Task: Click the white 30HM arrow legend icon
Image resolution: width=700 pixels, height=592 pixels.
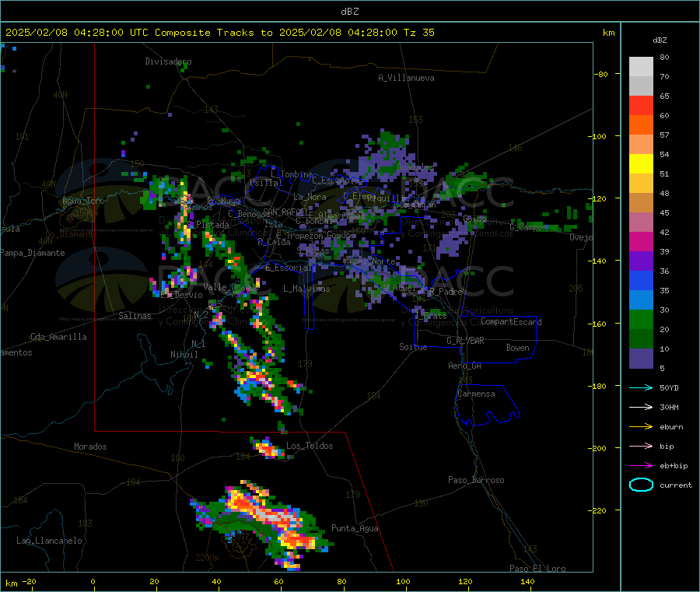Action: click(x=641, y=407)
